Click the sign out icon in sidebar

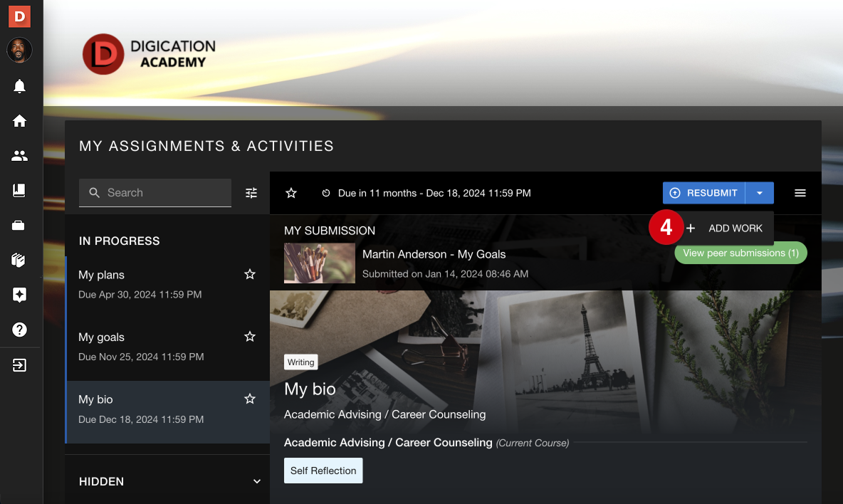pyautogui.click(x=19, y=365)
